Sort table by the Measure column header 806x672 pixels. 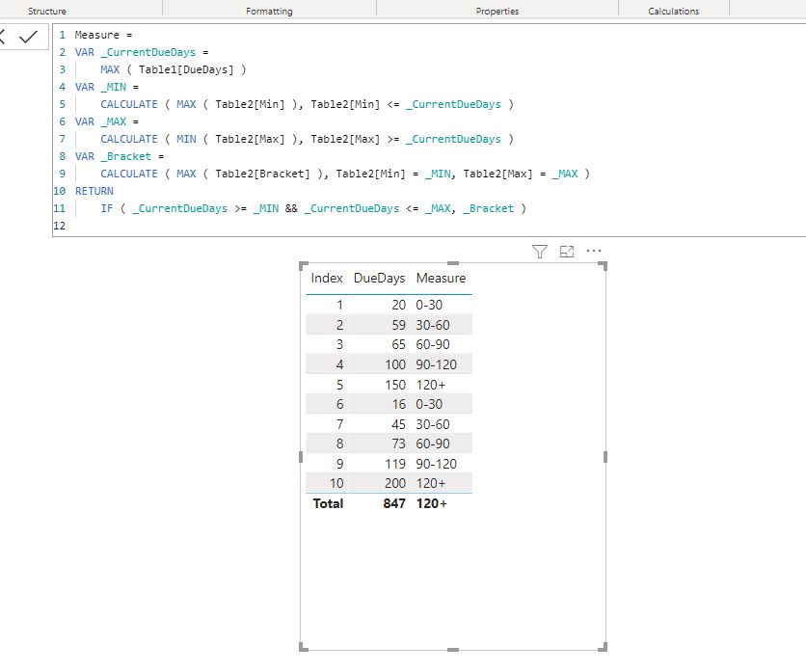[441, 279]
